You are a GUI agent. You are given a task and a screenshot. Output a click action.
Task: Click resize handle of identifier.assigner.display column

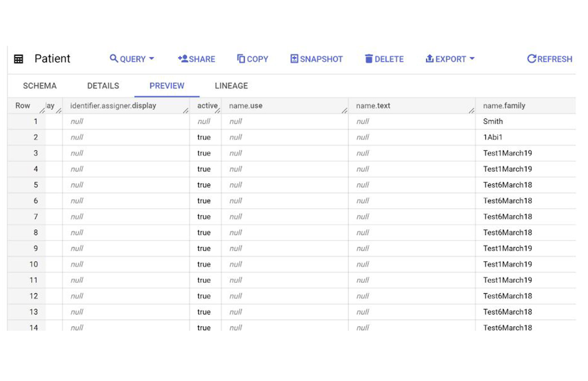click(x=186, y=111)
